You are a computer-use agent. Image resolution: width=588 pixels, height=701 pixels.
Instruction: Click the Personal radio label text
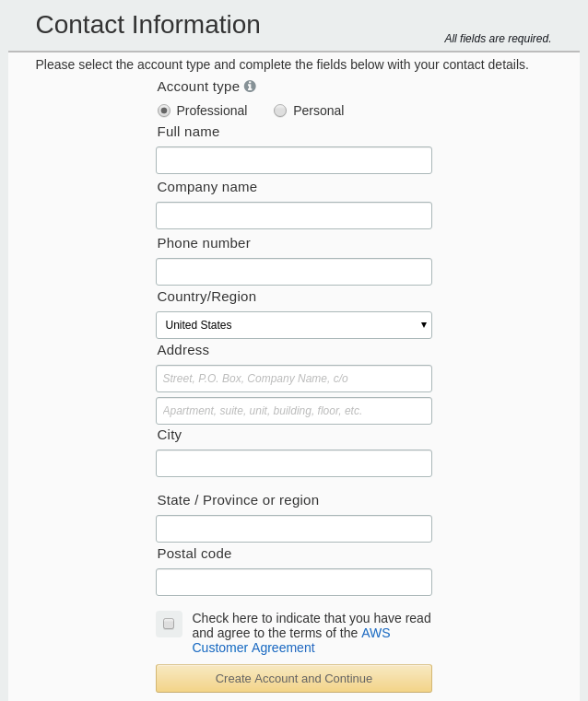tap(318, 111)
